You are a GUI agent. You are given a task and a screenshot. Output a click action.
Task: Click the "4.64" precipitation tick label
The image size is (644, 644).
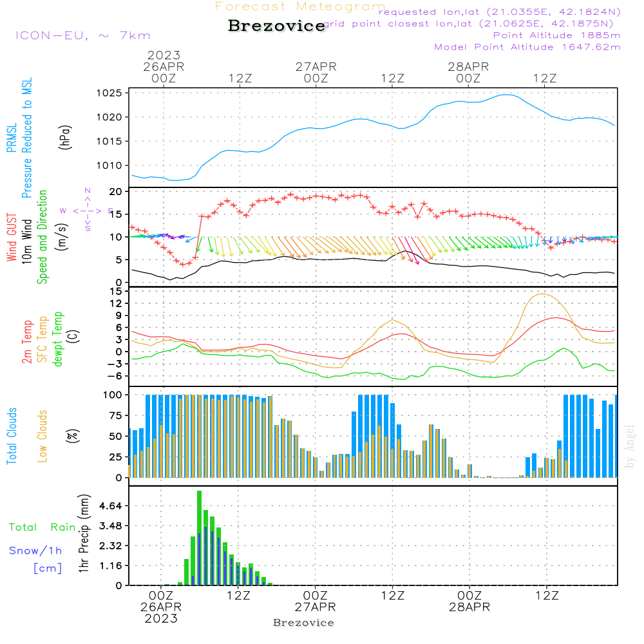[111, 506]
